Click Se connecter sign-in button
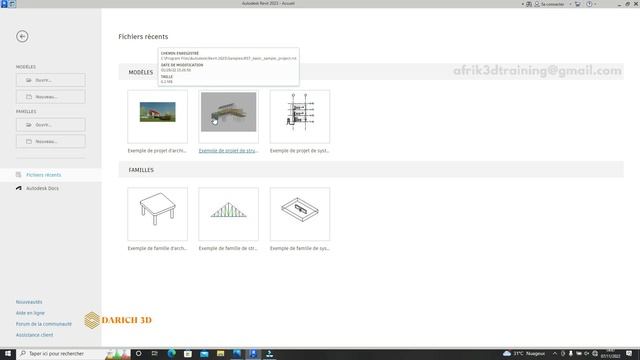The height and width of the screenshot is (360, 640). (549, 4)
